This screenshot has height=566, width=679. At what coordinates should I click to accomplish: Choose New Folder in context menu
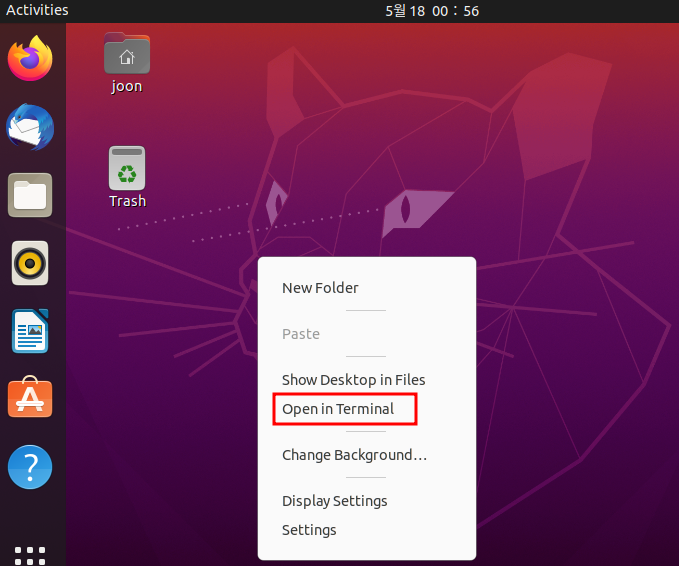[x=367, y=288]
